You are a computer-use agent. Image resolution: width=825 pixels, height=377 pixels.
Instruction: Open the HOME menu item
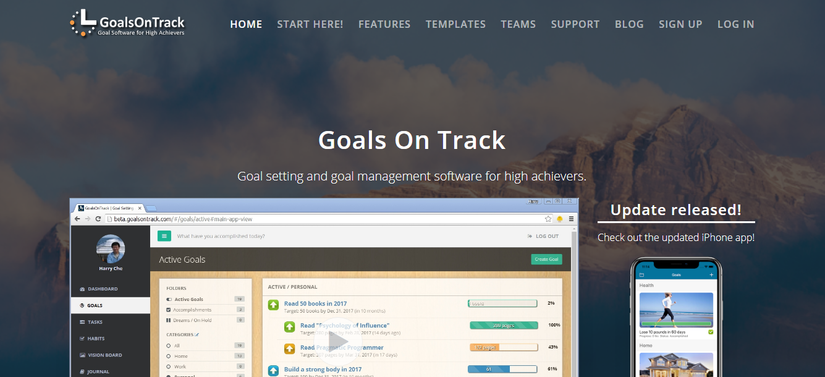coord(246,24)
